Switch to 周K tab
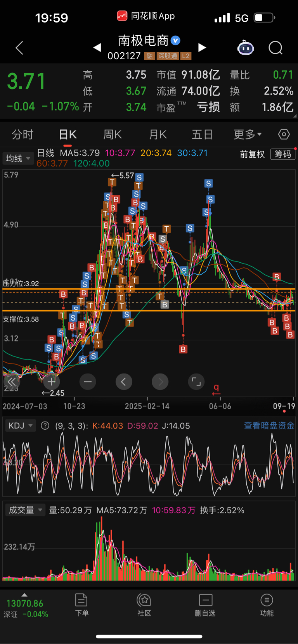 [x=113, y=134]
